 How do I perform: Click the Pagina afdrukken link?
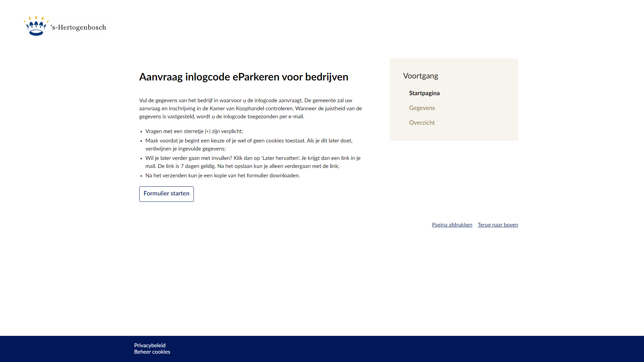click(x=452, y=225)
